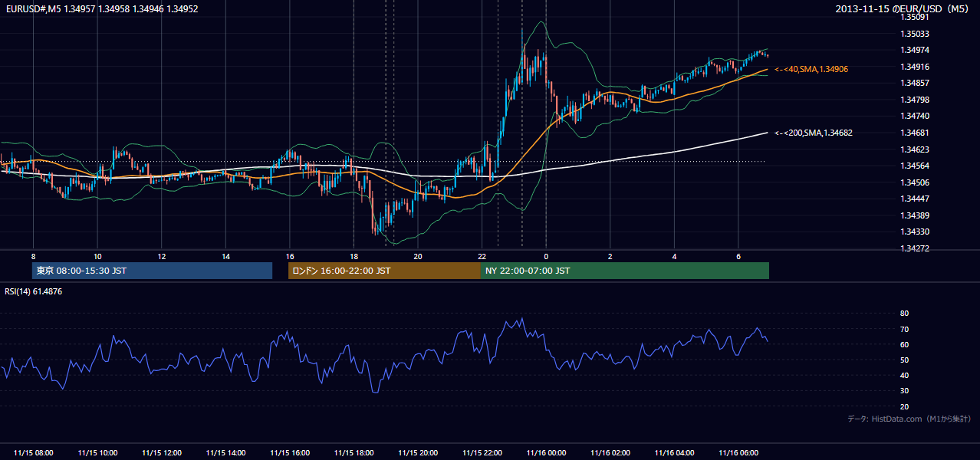Click hour tick 20 under price chart

tap(418, 256)
